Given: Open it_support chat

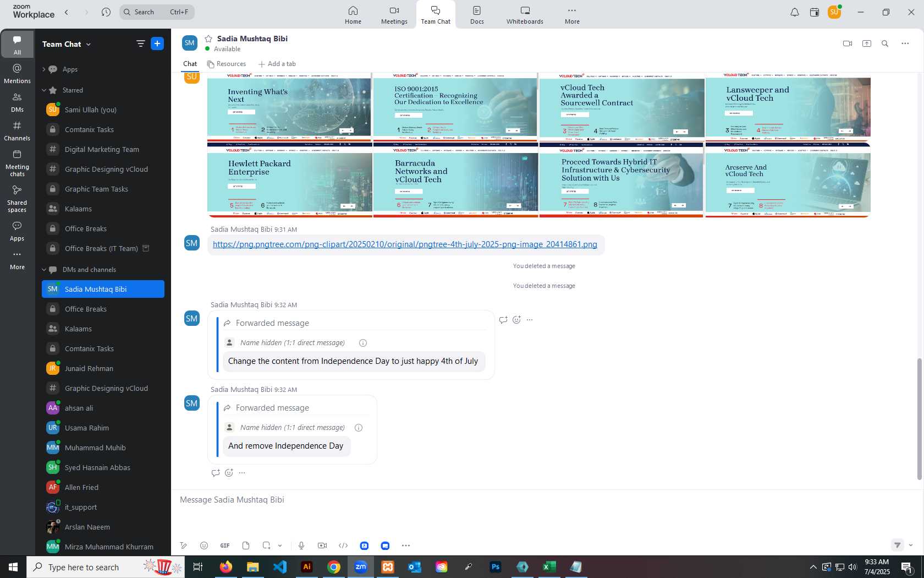Looking at the screenshot, I should pos(103,507).
